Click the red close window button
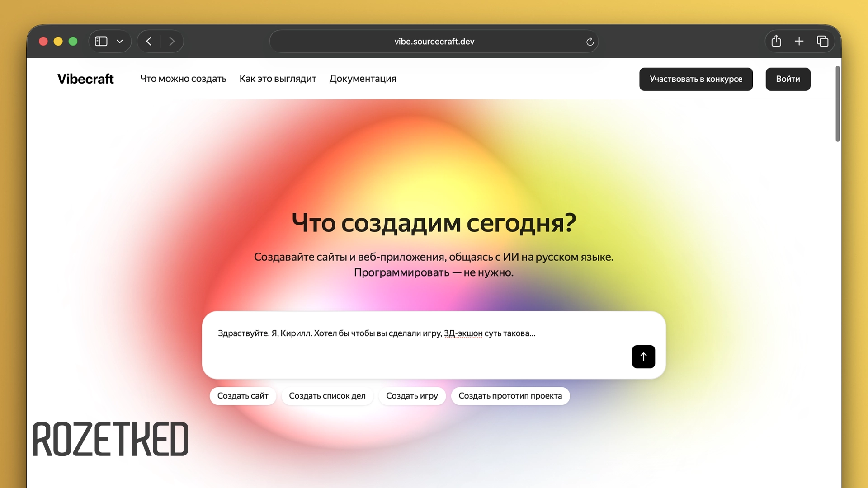Viewport: 868px width, 488px height. pyautogui.click(x=43, y=42)
